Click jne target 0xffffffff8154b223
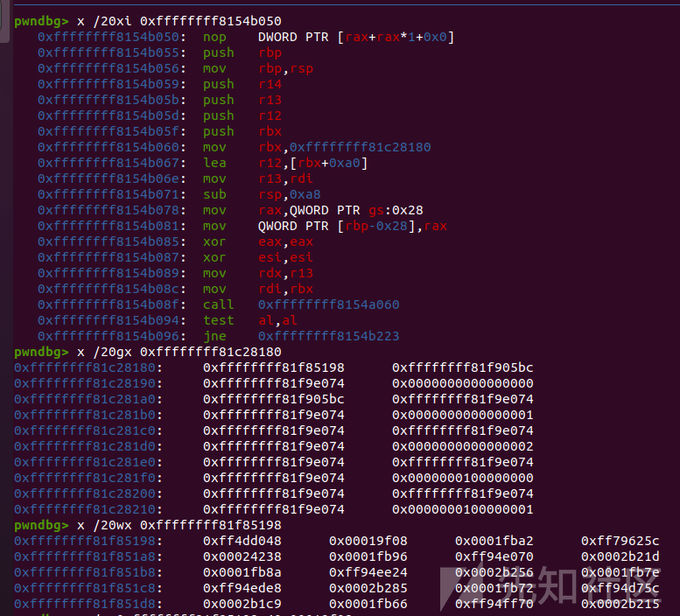The height and width of the screenshot is (616, 680). pyautogui.click(x=329, y=336)
